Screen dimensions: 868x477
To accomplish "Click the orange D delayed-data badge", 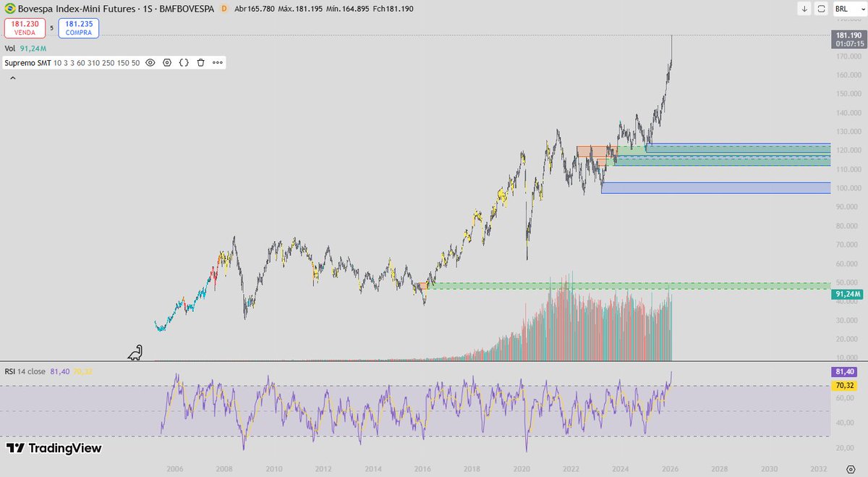I will 224,9.
